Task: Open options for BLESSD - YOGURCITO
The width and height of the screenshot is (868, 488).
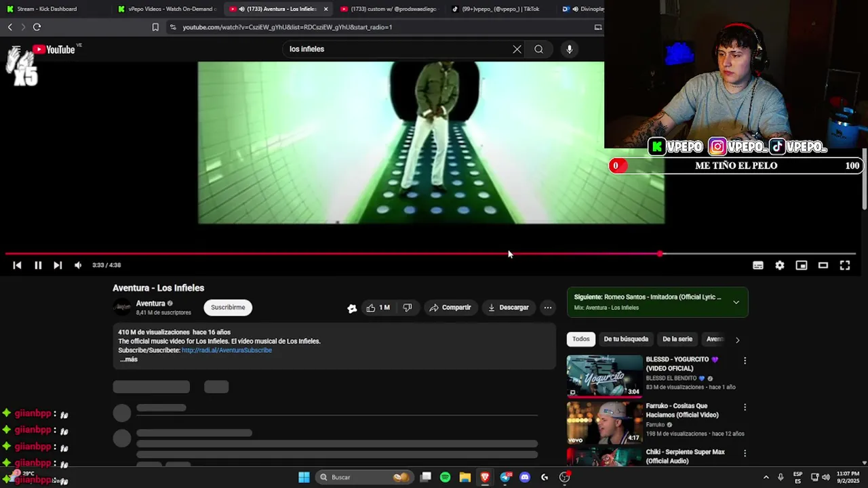Action: tap(745, 361)
